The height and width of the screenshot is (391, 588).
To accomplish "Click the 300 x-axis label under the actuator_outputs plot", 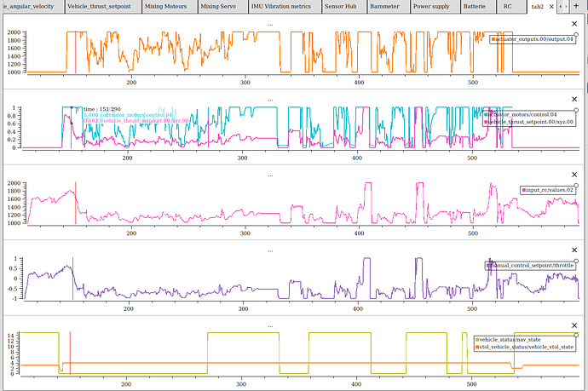I will tap(245, 83).
